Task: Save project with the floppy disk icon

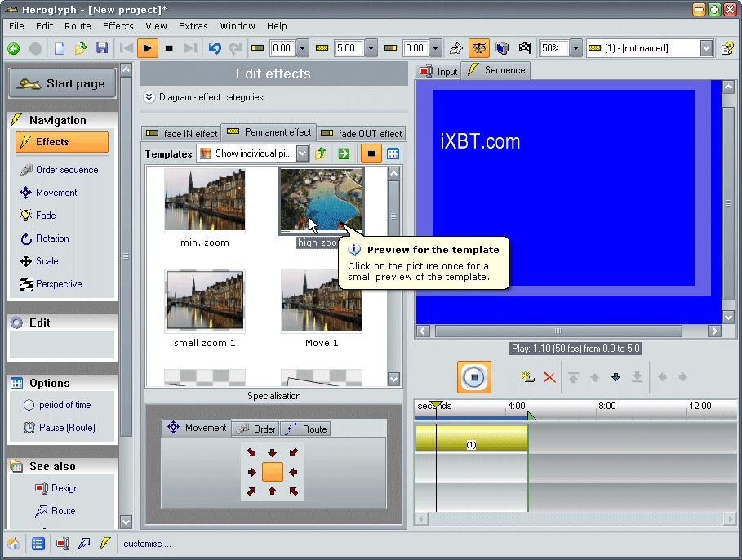Action: pyautogui.click(x=102, y=48)
